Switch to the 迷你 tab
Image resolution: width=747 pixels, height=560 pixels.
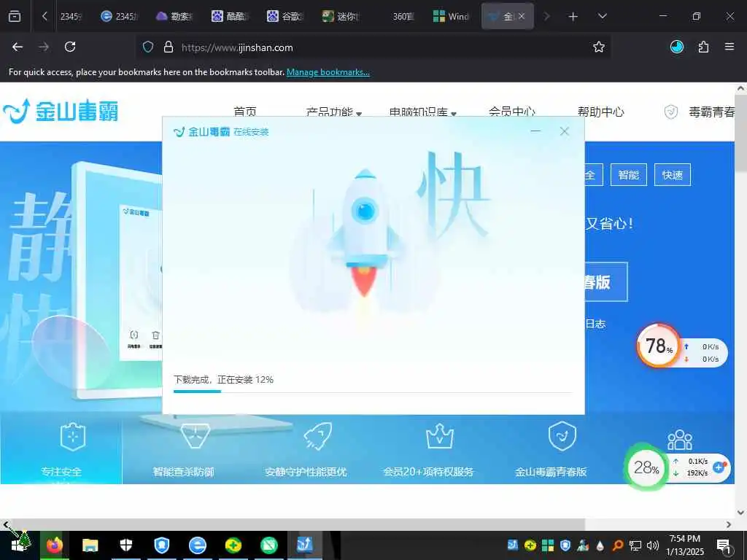(340, 16)
